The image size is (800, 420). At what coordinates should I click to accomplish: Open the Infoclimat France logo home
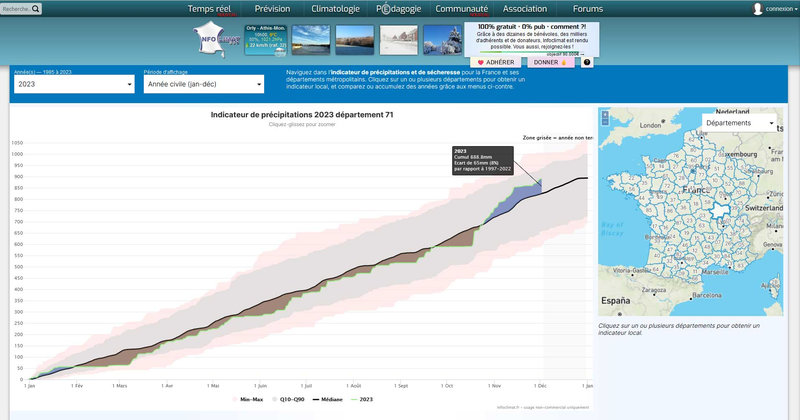[216, 39]
